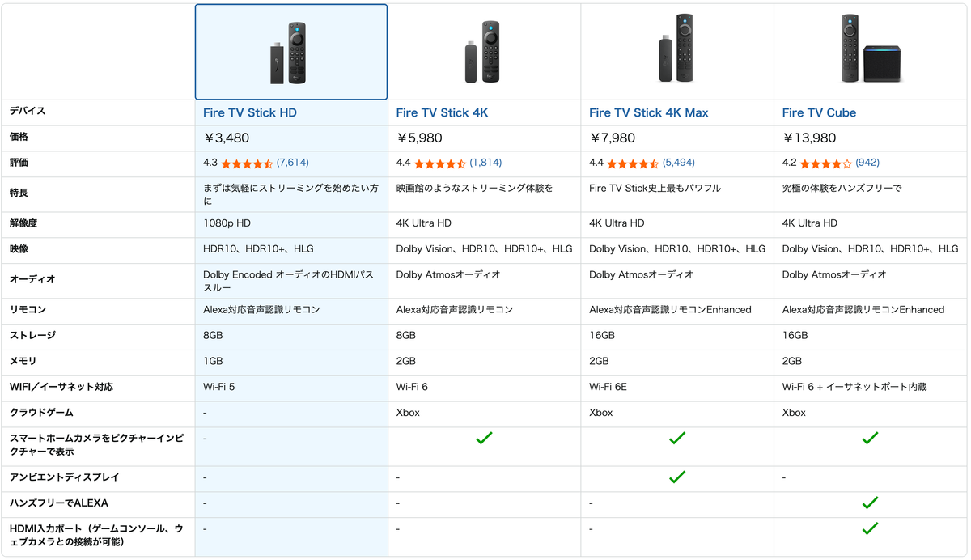971x560 pixels.
Task: Click star rating icons for Fire TV Stick HD
Action: [x=247, y=163]
